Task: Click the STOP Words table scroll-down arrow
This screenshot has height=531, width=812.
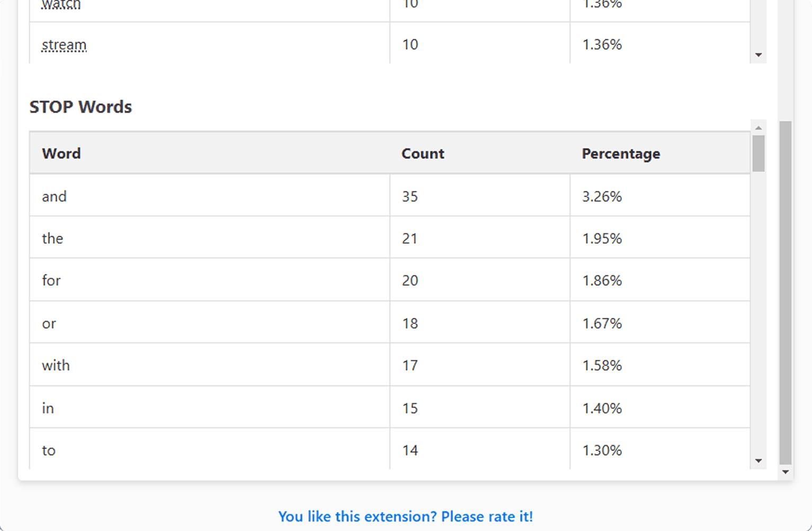Action: click(x=759, y=461)
